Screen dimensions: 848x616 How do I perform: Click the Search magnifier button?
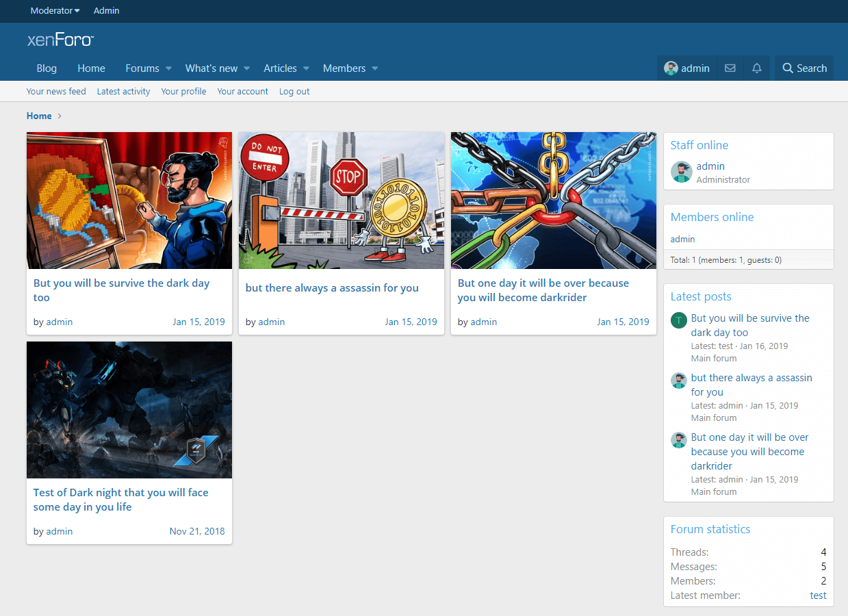click(804, 68)
